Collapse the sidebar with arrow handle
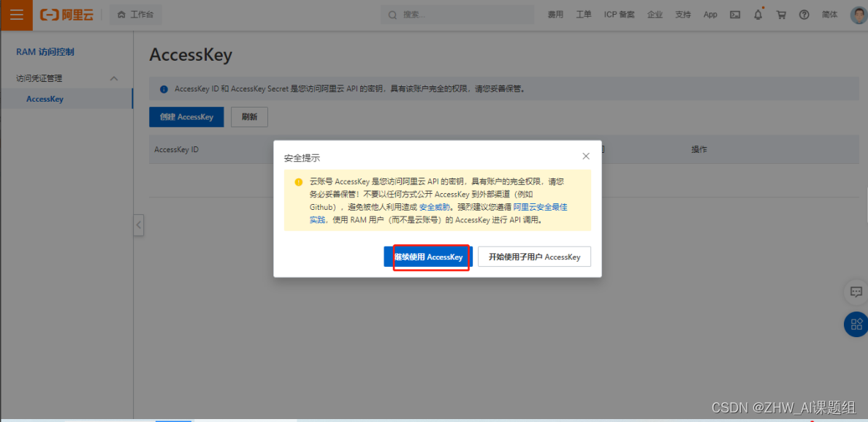Screen dimensions: 868x422 pos(138,225)
